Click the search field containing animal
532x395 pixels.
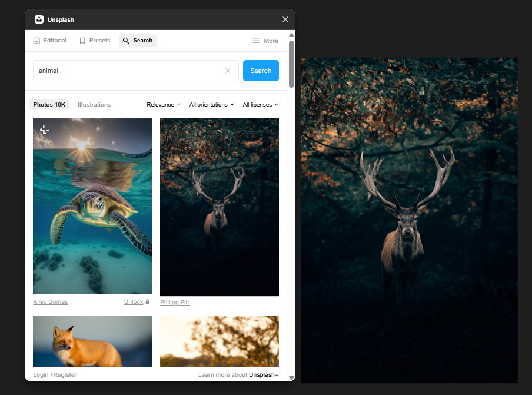136,71
